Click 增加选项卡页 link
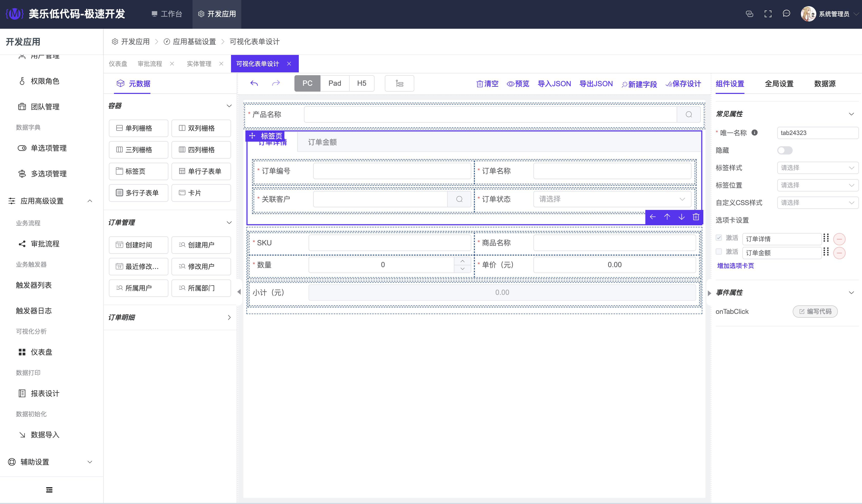The width and height of the screenshot is (862, 504). pyautogui.click(x=735, y=266)
